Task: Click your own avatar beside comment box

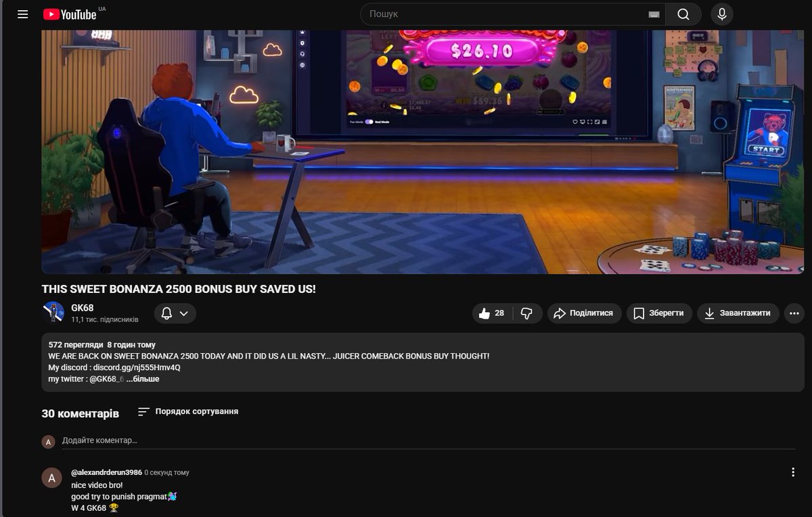Action: [x=48, y=442]
